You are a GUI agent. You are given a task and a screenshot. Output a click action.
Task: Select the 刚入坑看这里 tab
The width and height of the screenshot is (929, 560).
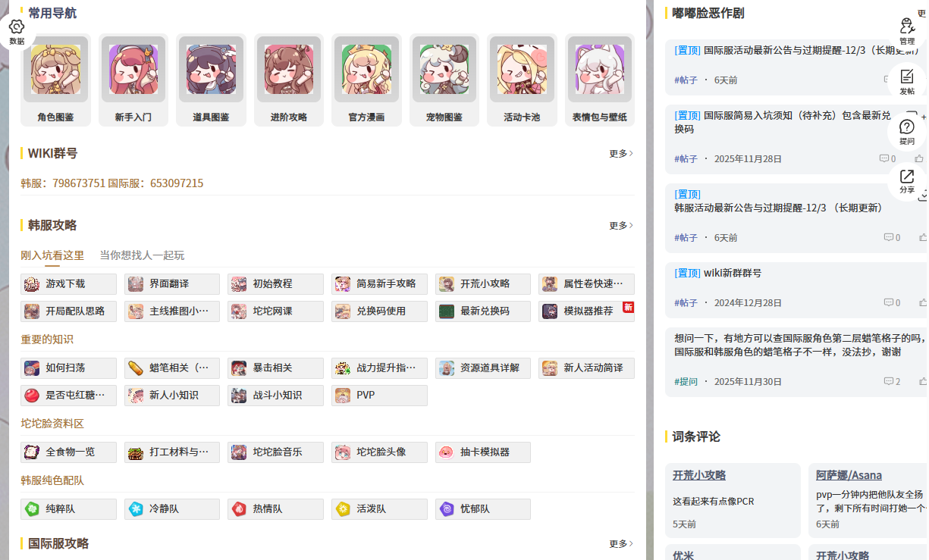click(x=52, y=255)
